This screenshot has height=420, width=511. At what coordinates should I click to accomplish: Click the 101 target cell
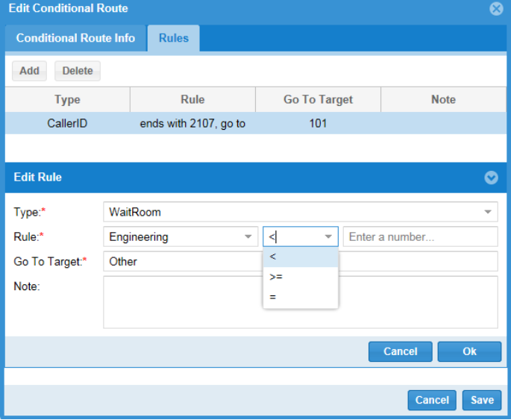pyautogui.click(x=318, y=123)
